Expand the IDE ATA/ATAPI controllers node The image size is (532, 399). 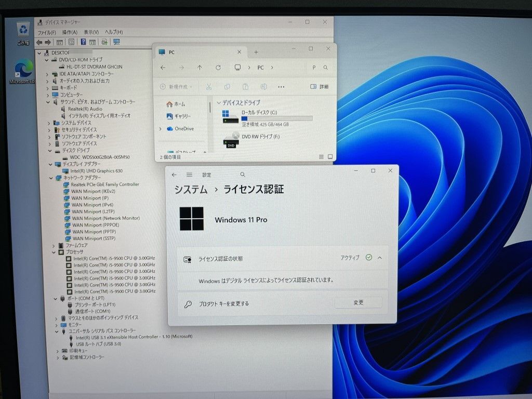(x=47, y=74)
